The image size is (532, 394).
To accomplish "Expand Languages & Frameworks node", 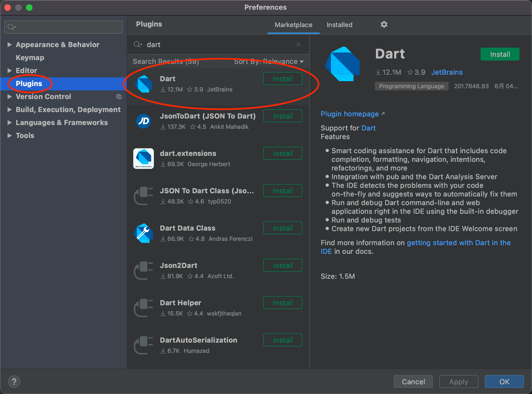I will click(9, 123).
